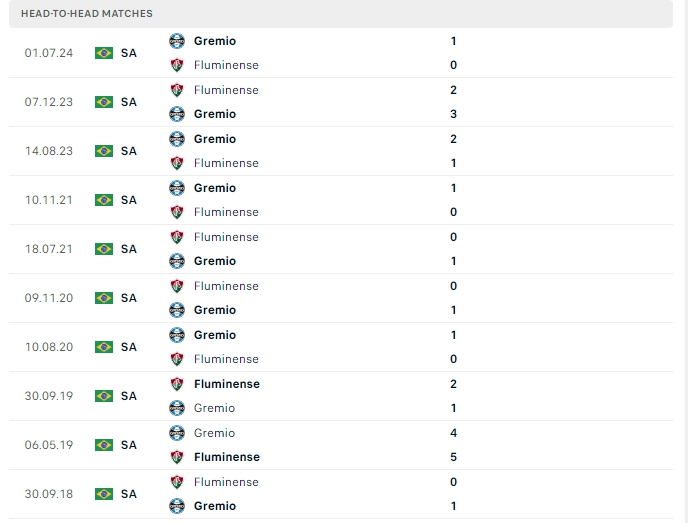
Task: Click Gremio crest in 14.08.23 match
Action: click(177, 139)
